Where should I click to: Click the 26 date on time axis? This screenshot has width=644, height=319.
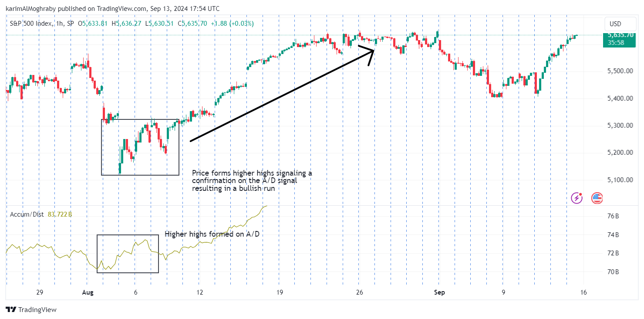coord(359,292)
